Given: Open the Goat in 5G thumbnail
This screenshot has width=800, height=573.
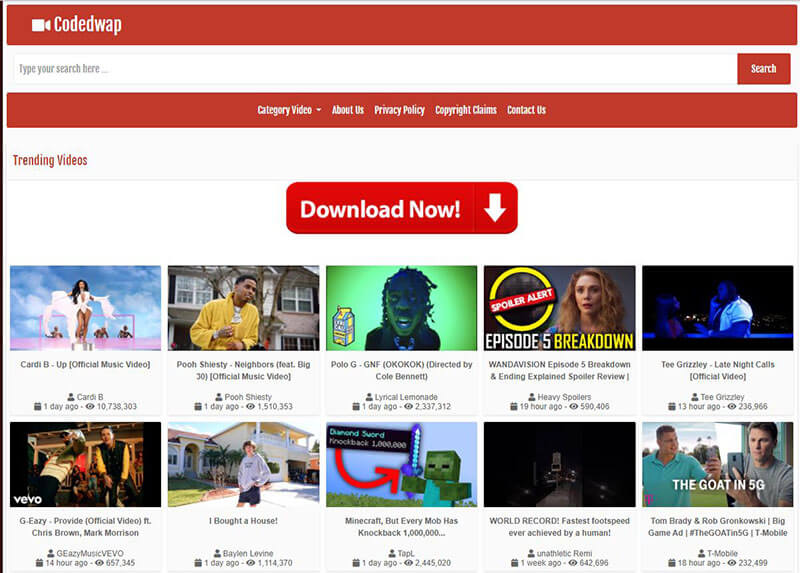Looking at the screenshot, I should pyautogui.click(x=718, y=464).
